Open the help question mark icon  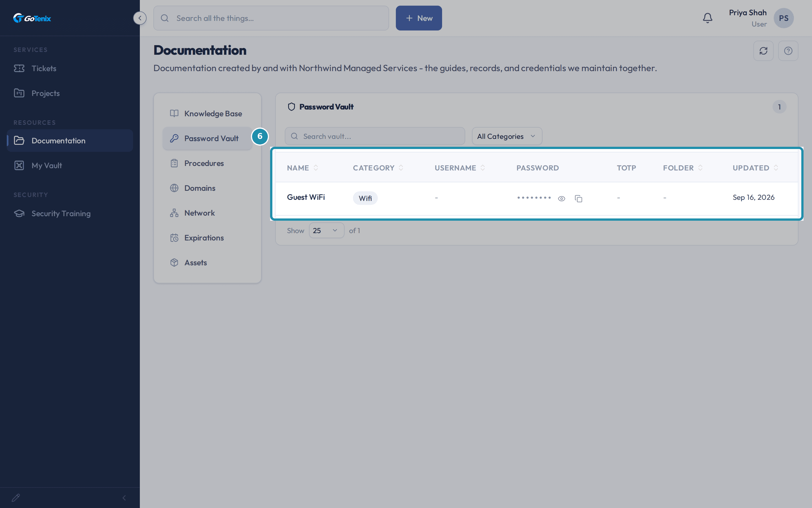[788, 51]
